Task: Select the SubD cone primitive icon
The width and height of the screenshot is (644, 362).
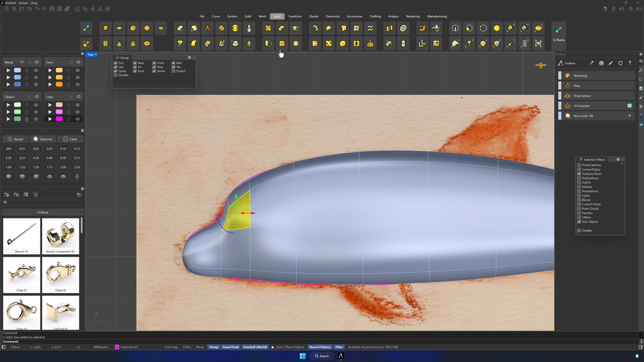Action: pos(119,43)
